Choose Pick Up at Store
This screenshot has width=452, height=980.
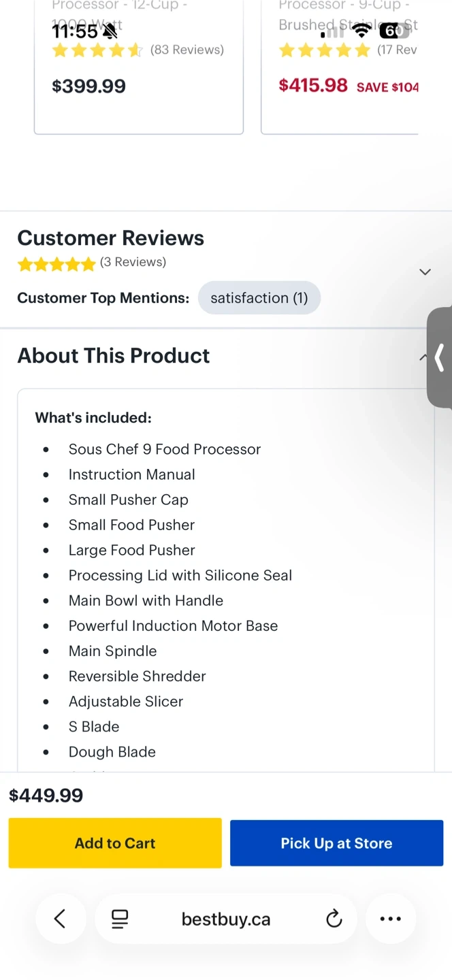coord(336,843)
